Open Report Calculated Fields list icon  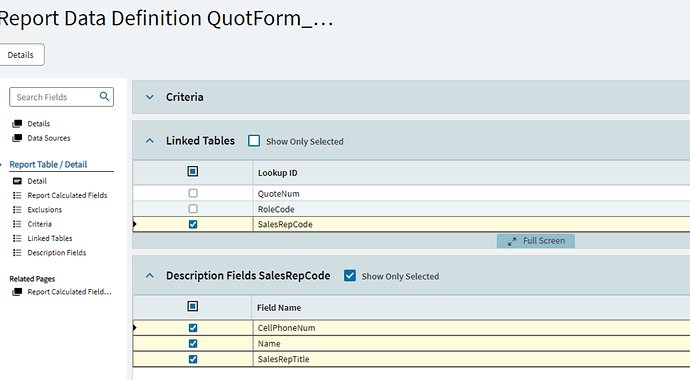point(17,195)
